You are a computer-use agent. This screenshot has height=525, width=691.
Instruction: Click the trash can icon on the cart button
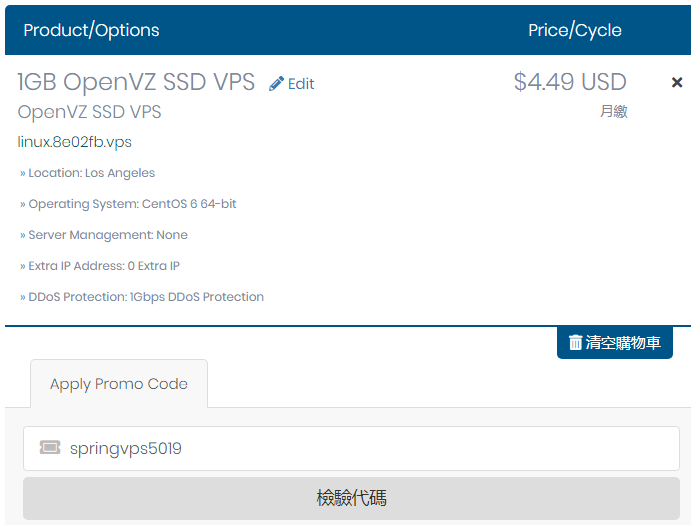[575, 343]
